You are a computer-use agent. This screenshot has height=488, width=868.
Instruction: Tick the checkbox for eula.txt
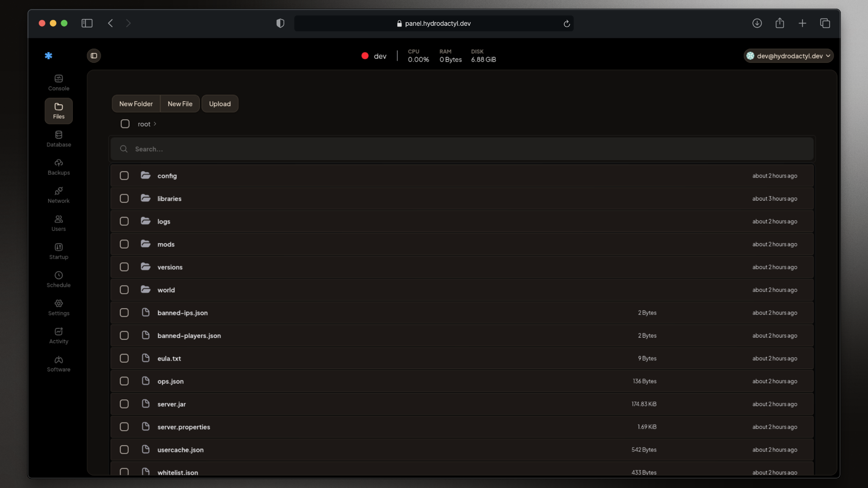[124, 358]
